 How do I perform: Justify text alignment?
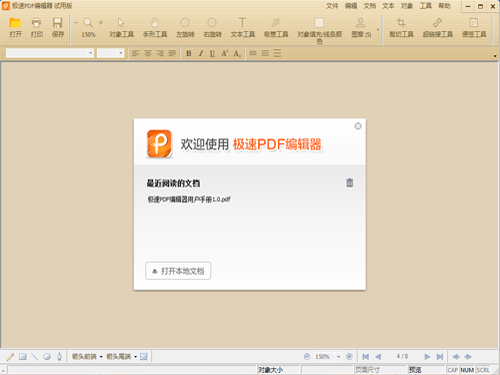tap(172, 53)
